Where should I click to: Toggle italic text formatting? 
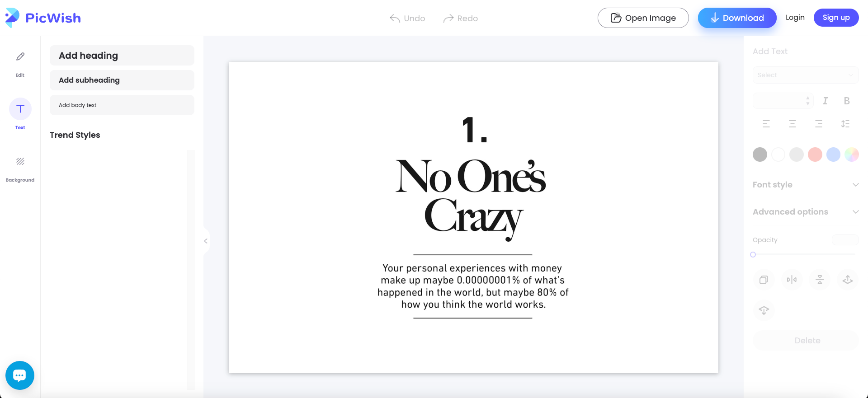tap(825, 101)
